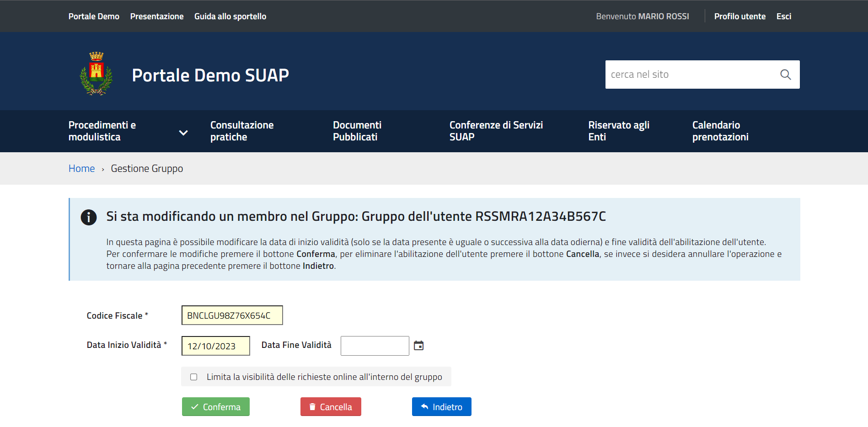Log out using the Esci link

coord(783,16)
